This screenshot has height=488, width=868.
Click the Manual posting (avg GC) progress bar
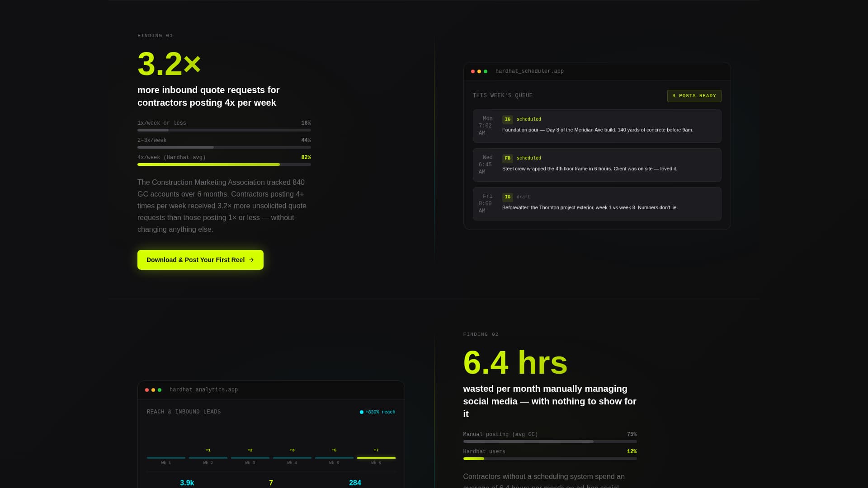point(550,441)
